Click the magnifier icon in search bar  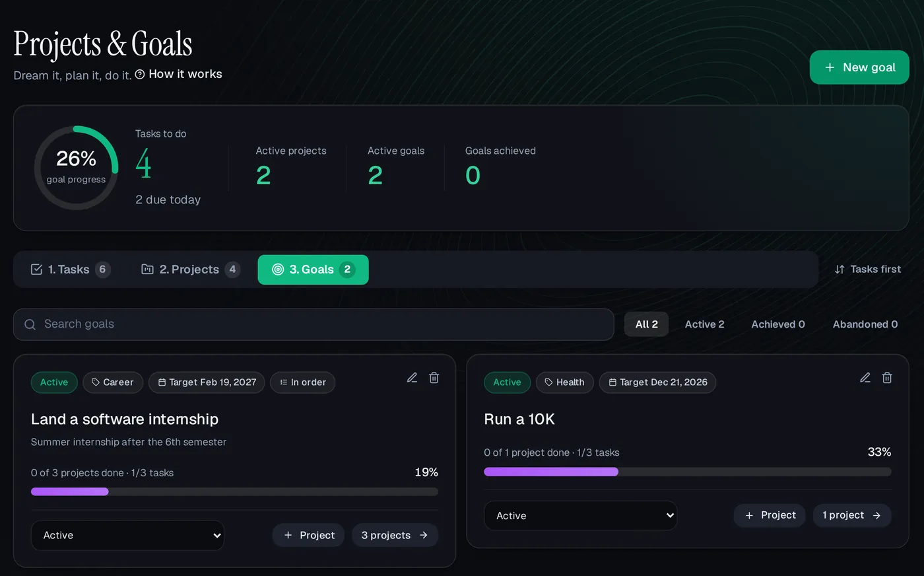pyautogui.click(x=30, y=324)
